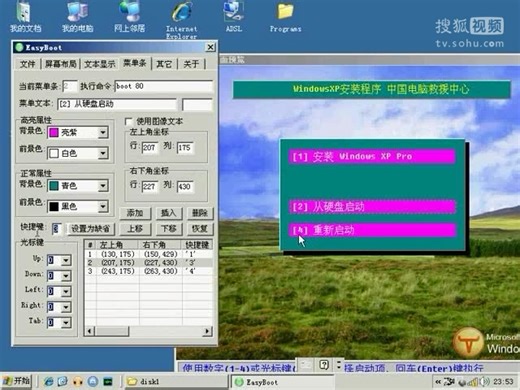520x390 pixels.
Task: Click menu item [1] 安装 Windows XP Pro
Action: (x=372, y=156)
